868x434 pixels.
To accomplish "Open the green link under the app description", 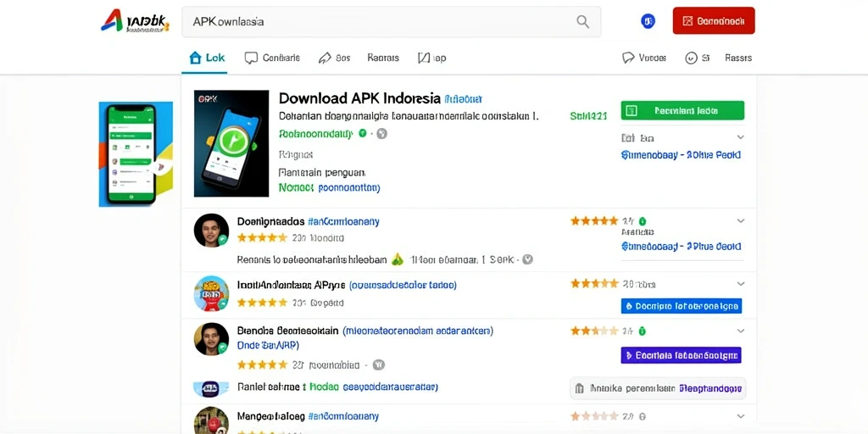I will click(x=315, y=133).
